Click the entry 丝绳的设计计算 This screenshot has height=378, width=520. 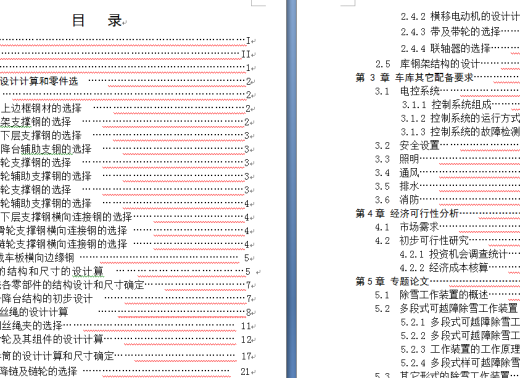pos(34,312)
